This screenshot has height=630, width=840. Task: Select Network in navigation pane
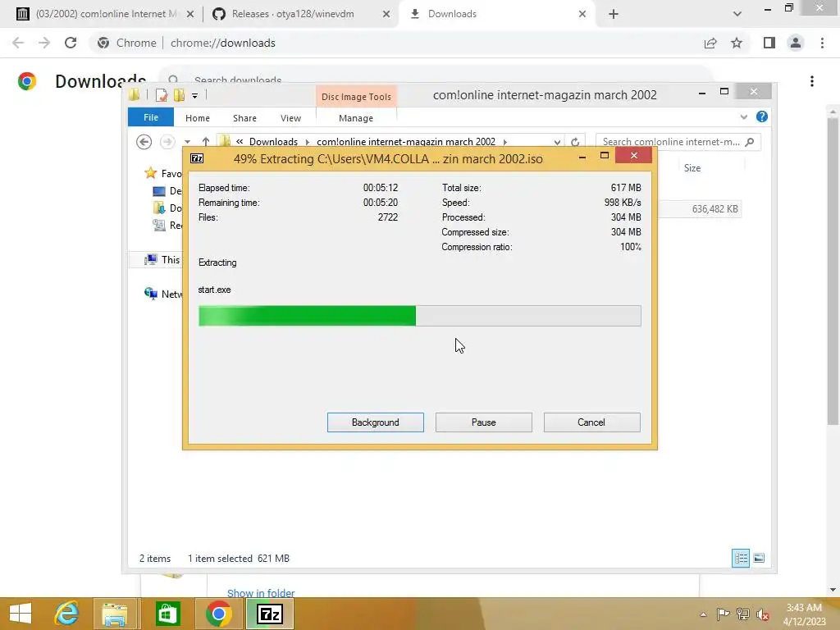164,294
